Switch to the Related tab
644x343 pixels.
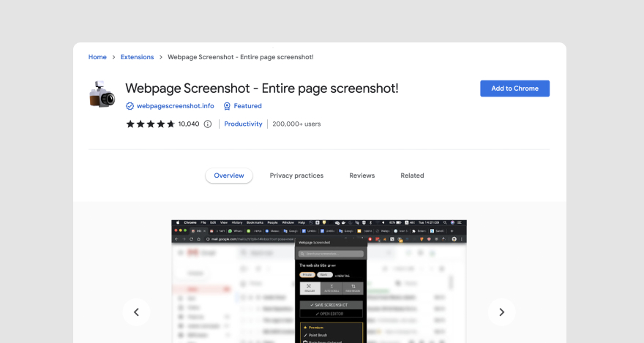click(x=412, y=176)
